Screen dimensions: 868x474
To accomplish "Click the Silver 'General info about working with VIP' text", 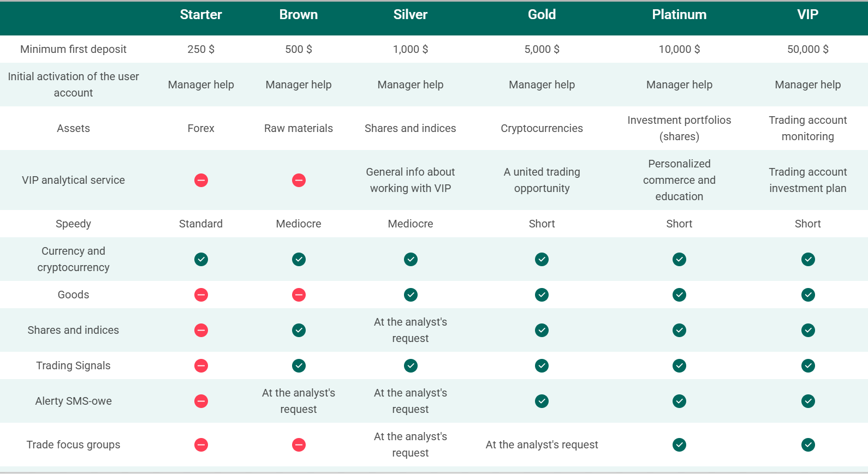I will pos(411,180).
